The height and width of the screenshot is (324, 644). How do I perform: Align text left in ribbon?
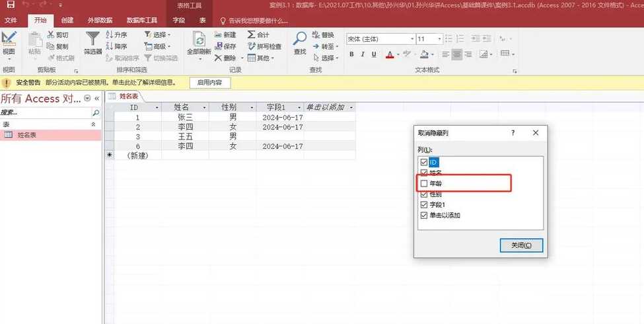pyautogui.click(x=445, y=54)
